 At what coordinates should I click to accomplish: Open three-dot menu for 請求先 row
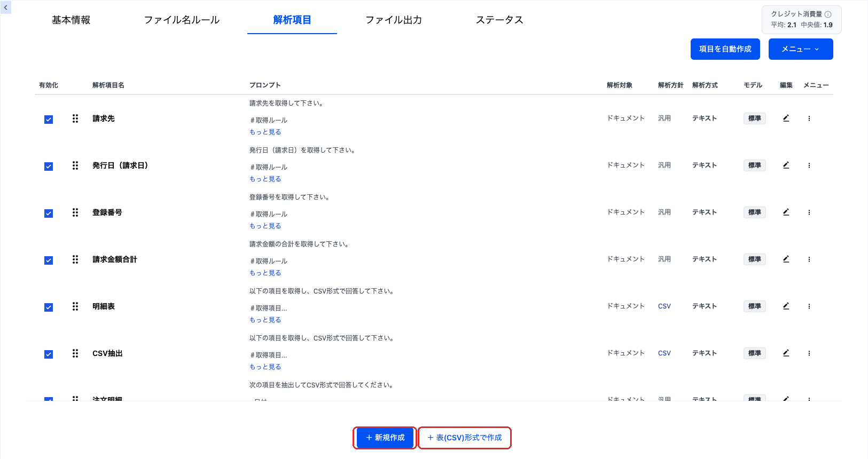809,118
